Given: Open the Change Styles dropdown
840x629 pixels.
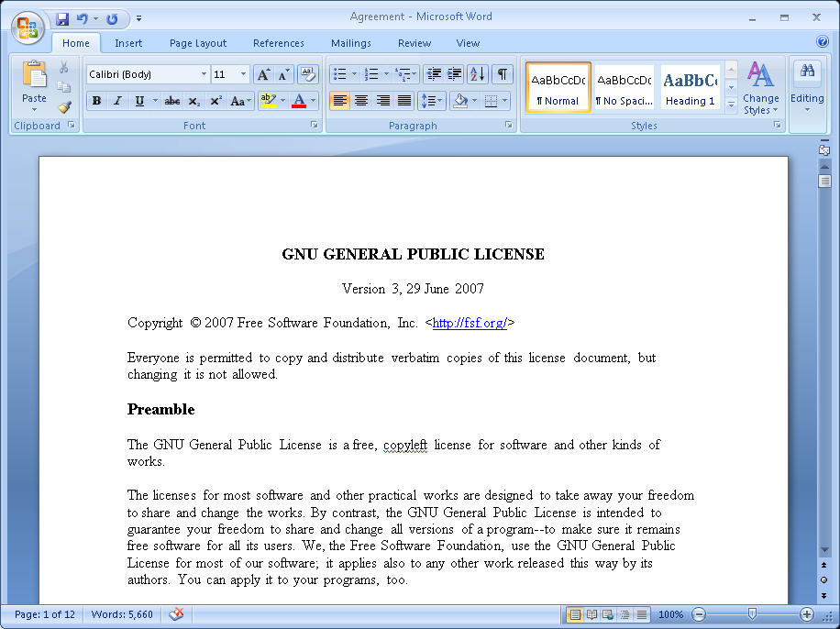Looking at the screenshot, I should (760, 89).
